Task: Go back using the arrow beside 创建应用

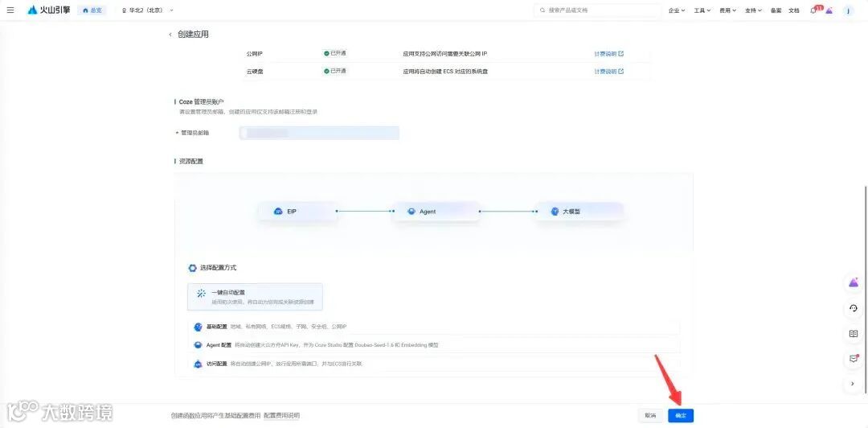Action: coord(170,35)
